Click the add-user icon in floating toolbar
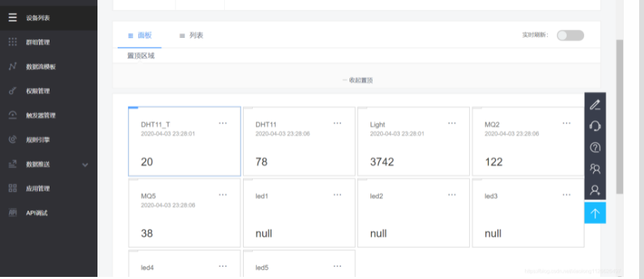644x279 pixels. [x=595, y=190]
